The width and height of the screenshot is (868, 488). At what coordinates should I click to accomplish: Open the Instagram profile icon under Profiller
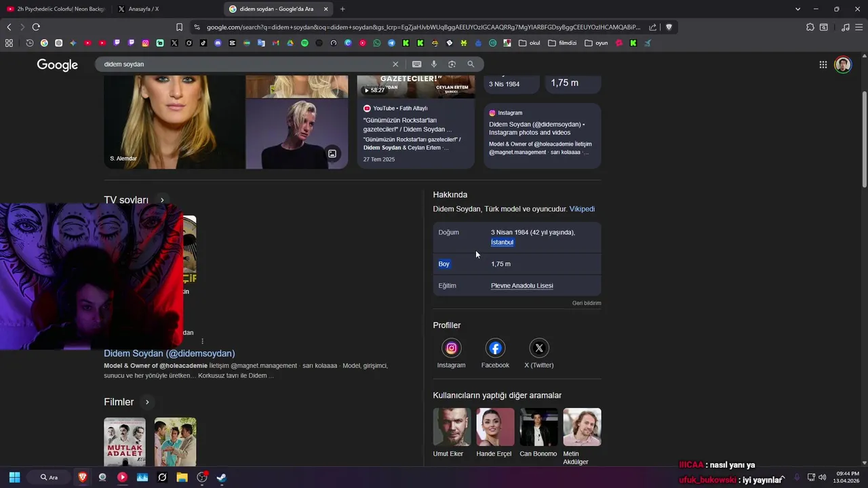click(451, 348)
